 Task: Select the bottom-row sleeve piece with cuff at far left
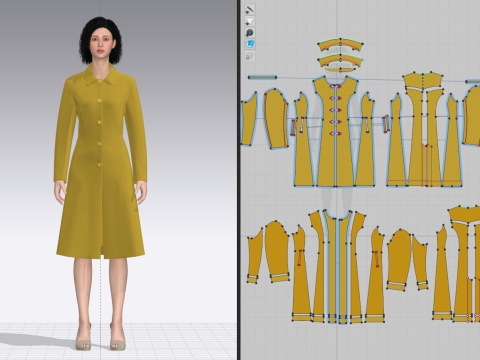click(254, 256)
